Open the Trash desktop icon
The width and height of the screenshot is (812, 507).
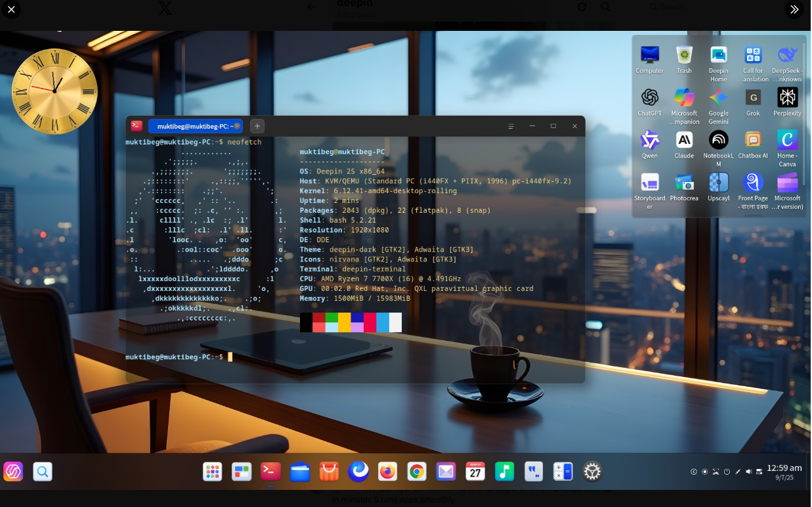[x=684, y=59]
